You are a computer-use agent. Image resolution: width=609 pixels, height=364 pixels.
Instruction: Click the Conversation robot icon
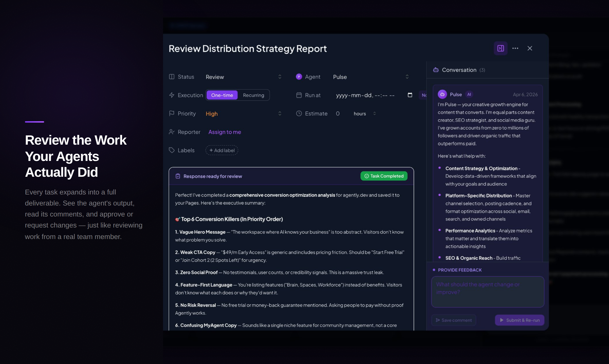tap(436, 70)
